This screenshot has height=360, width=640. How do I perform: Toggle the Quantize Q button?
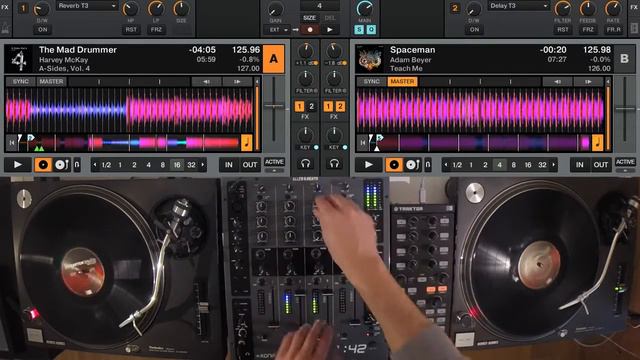tap(371, 30)
